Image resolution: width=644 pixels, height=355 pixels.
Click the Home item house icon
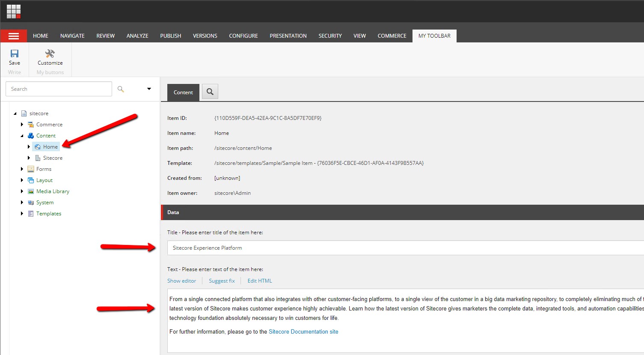tap(38, 147)
